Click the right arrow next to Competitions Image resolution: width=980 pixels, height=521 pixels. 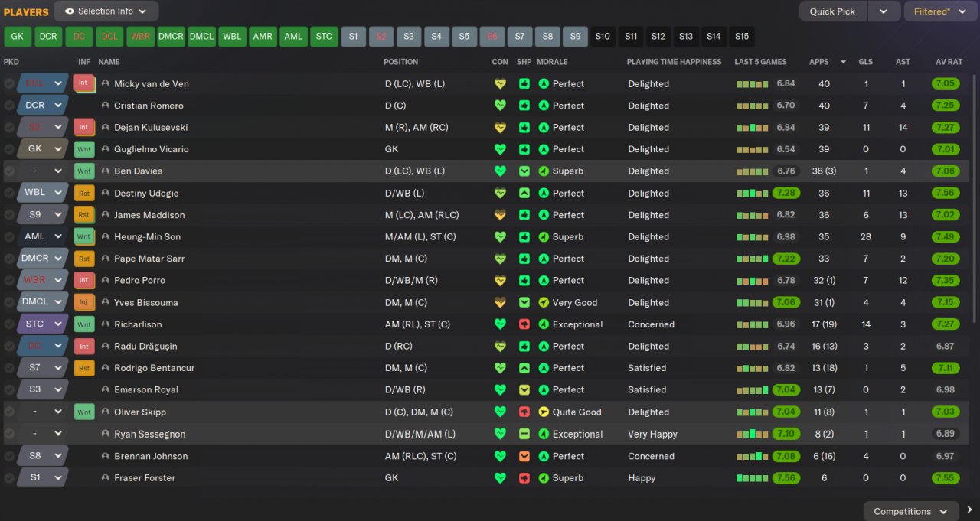coord(970,510)
